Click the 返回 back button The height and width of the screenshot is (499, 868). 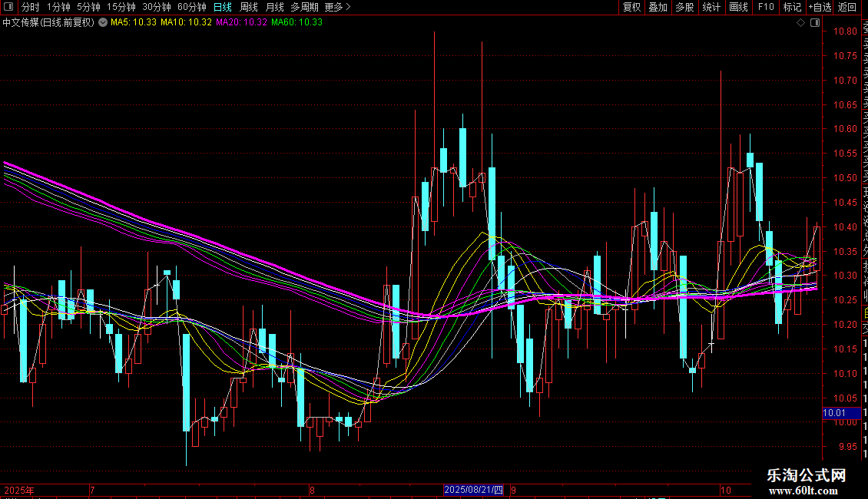pos(847,7)
